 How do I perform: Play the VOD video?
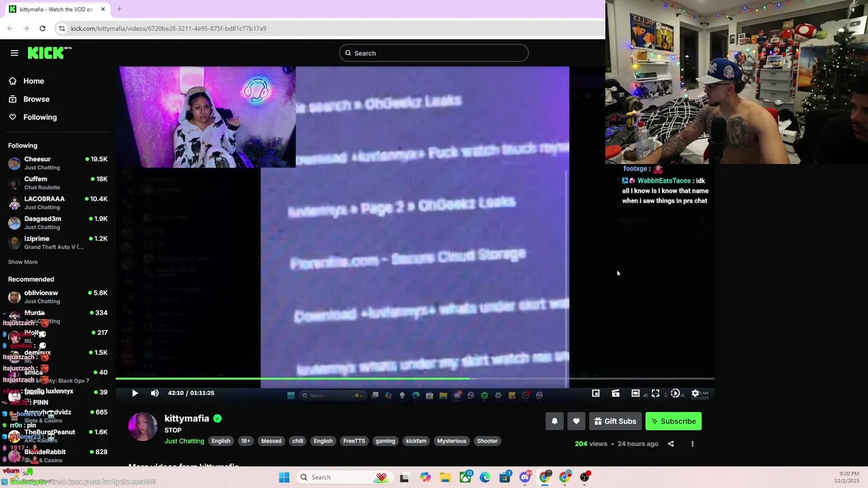[x=135, y=393]
